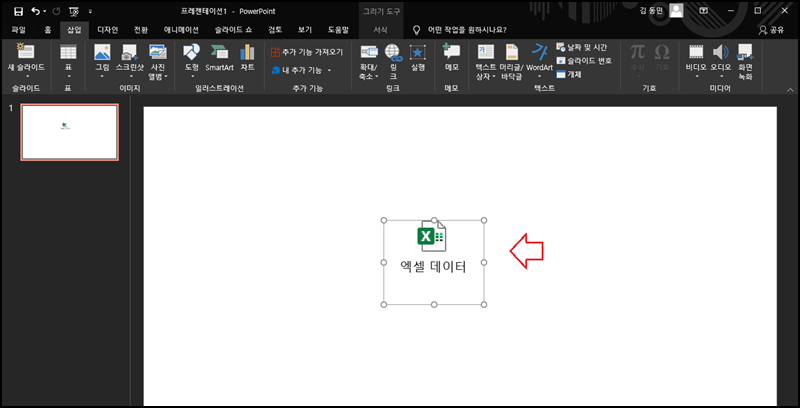Insert 슬라이드 번호

click(x=584, y=60)
